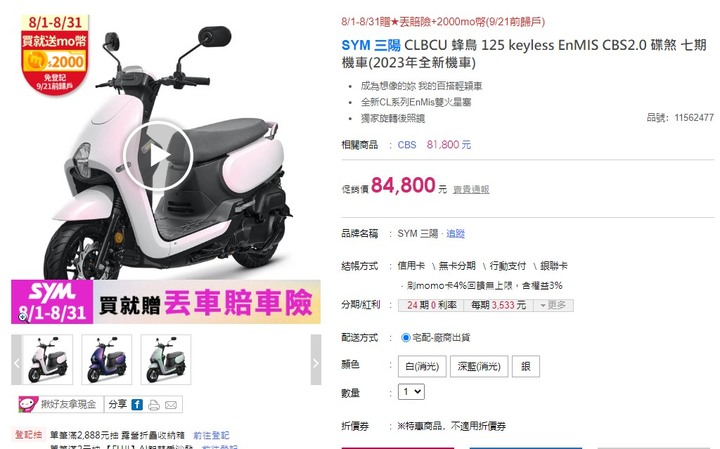Choose 銀 color option
This screenshot has width=720, height=449.
coord(526,366)
